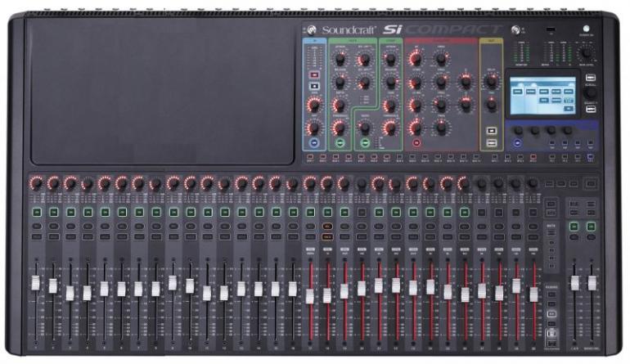This screenshot has height=364, width=630.
Task: Toggle the orange-lit solo button on channel 18
Action: pyautogui.click(x=327, y=227)
